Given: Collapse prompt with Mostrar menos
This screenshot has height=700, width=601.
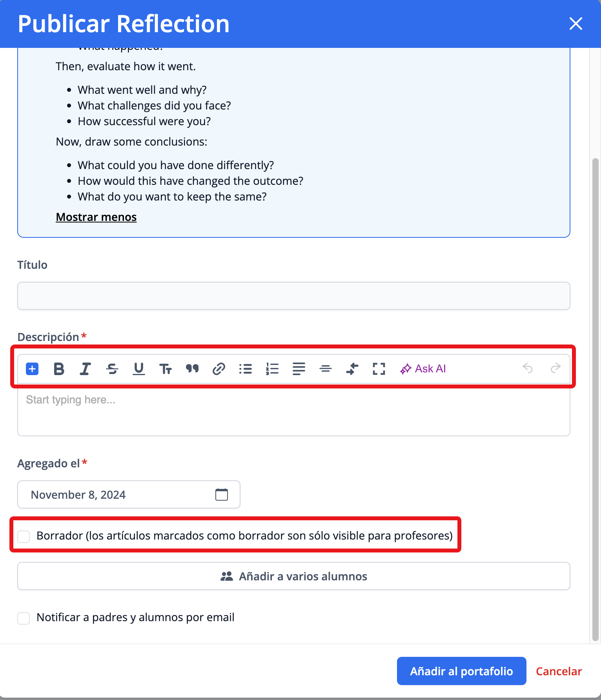Looking at the screenshot, I should point(96,217).
